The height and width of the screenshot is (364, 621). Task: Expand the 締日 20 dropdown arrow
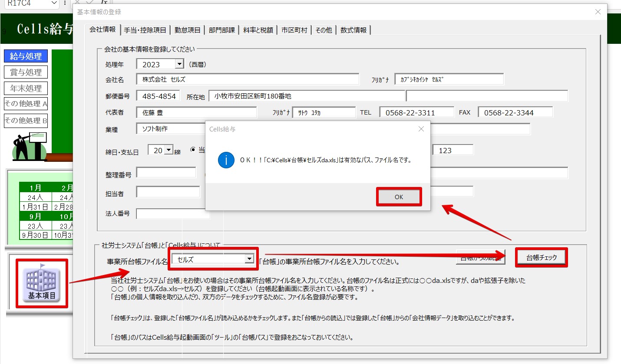pos(168,150)
